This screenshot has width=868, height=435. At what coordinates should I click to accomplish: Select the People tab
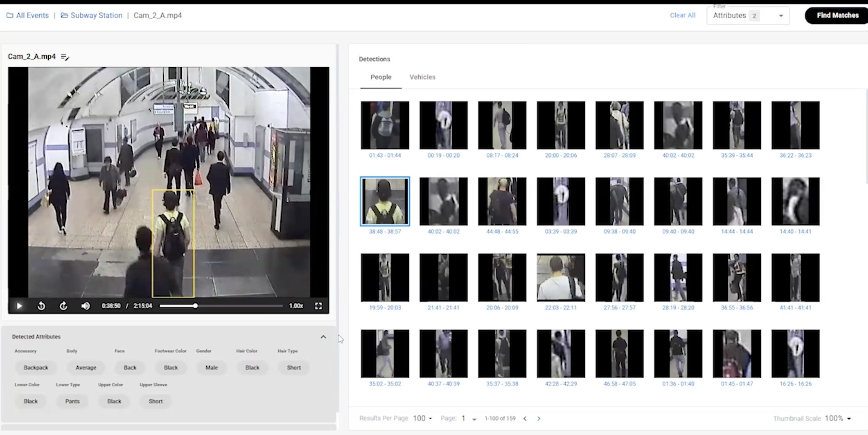[380, 77]
